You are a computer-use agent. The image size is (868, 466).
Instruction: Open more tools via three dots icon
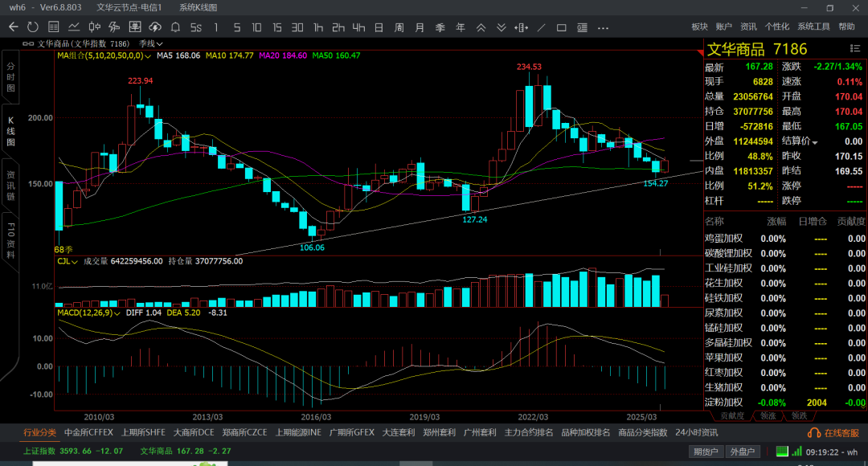pyautogui.click(x=603, y=27)
